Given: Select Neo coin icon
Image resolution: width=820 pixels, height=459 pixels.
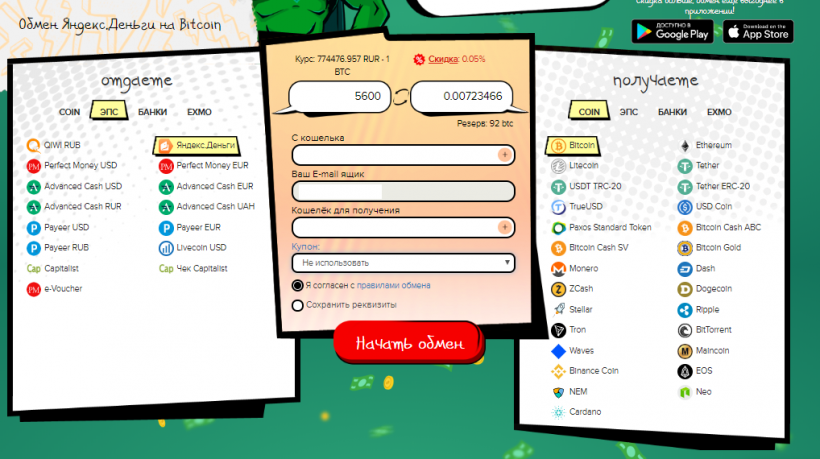Looking at the screenshot, I should (x=685, y=392).
